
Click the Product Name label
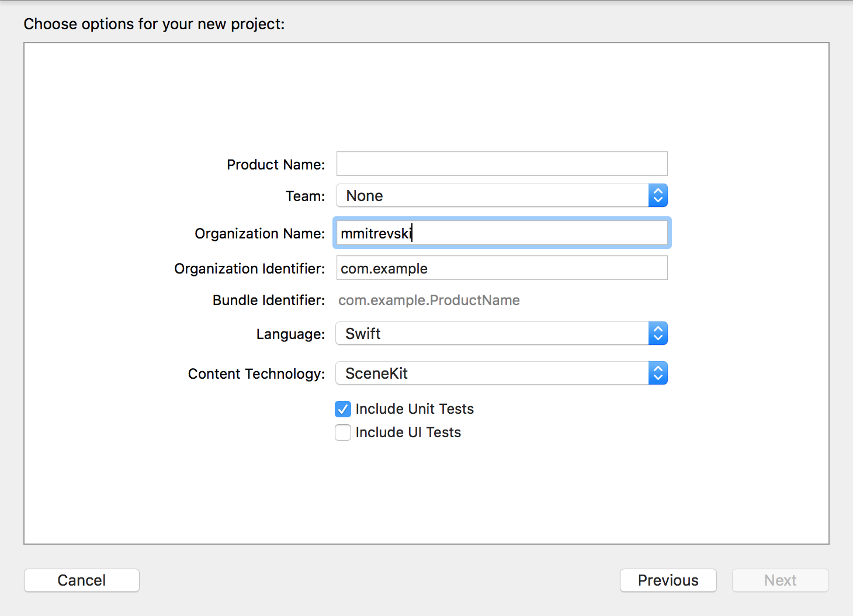(x=276, y=165)
